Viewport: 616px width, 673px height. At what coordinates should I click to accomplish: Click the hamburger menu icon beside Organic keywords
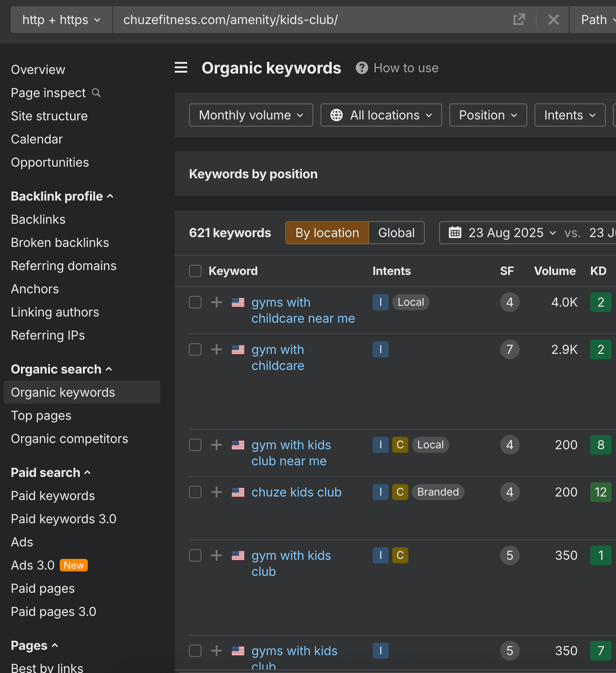(181, 68)
